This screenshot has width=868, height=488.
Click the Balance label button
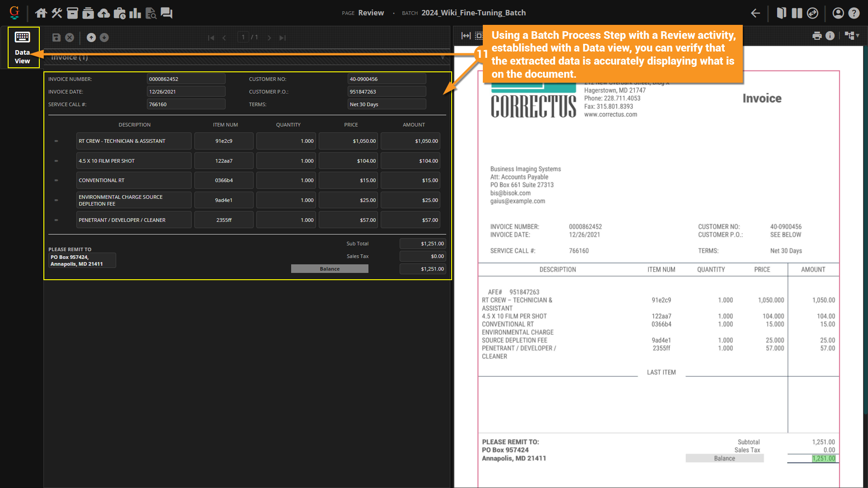click(x=330, y=269)
